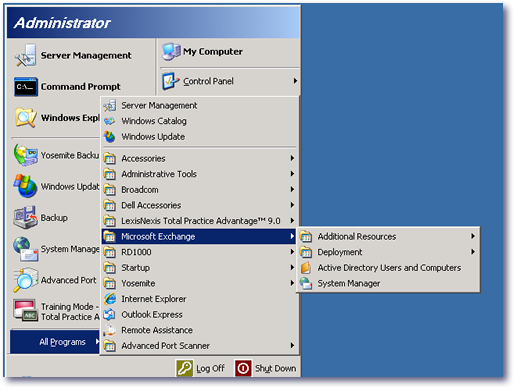Expand the Accessories submenu arrow
Viewport: 514px width, 388px height.
tap(292, 158)
